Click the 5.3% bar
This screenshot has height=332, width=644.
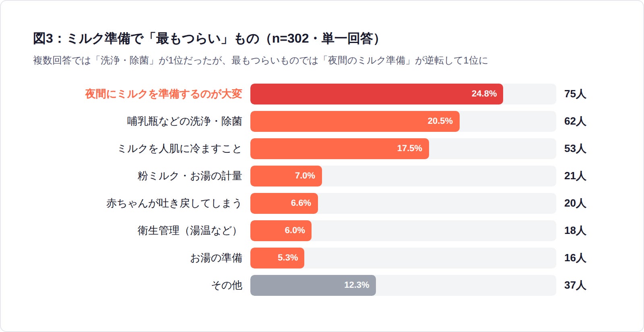tap(277, 258)
